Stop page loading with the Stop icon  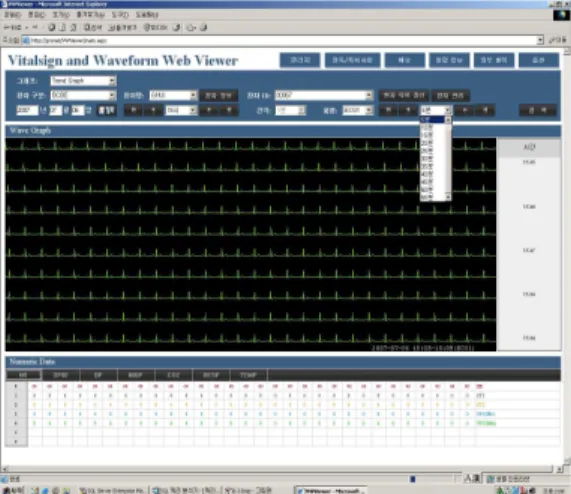pos(51,27)
